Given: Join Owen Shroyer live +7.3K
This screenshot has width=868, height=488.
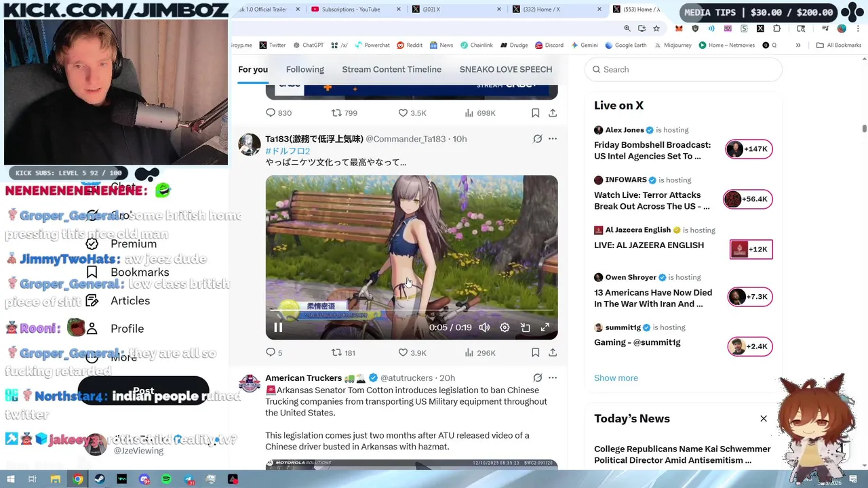Looking at the screenshot, I should [x=750, y=297].
